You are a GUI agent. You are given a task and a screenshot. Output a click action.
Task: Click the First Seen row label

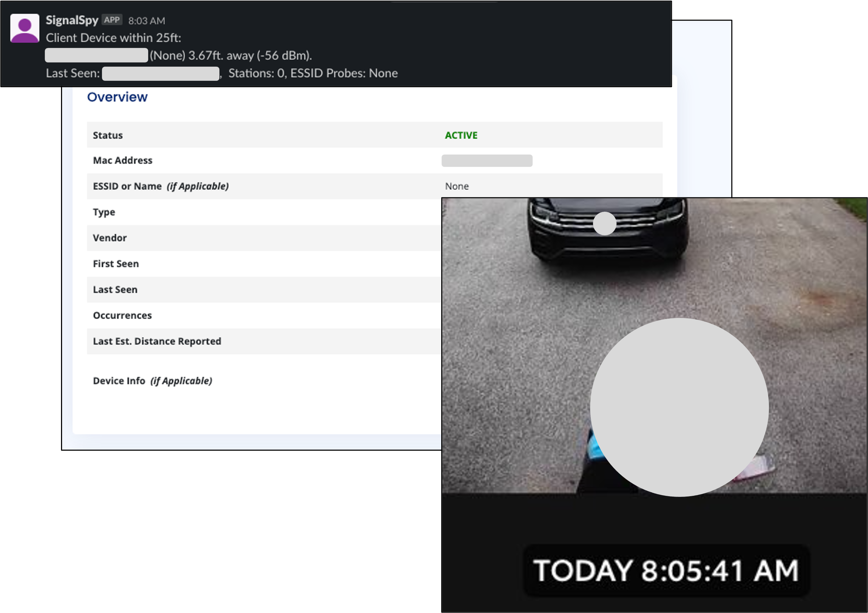[x=116, y=264]
